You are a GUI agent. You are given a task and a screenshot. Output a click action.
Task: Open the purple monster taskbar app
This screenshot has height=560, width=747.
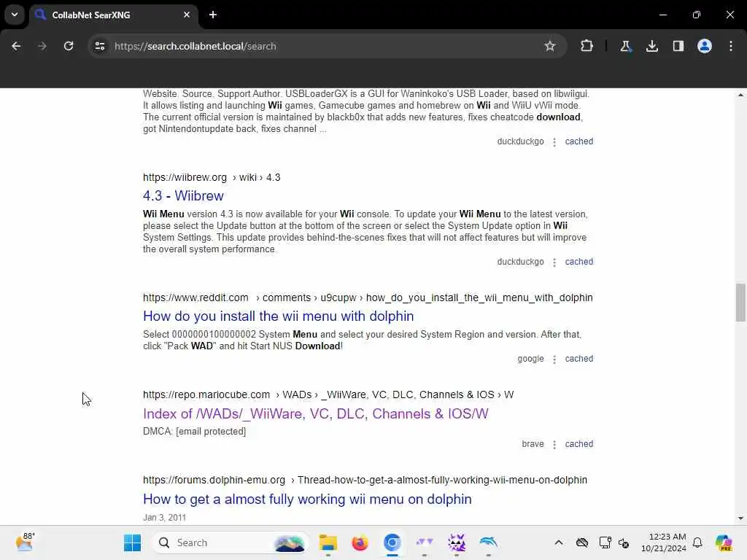457,542
